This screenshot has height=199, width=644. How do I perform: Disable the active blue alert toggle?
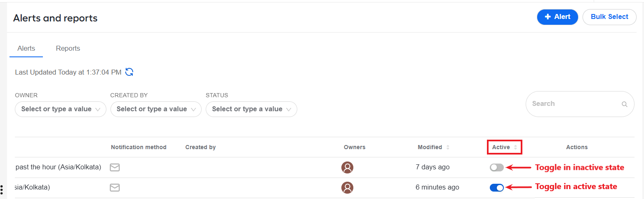click(x=497, y=187)
